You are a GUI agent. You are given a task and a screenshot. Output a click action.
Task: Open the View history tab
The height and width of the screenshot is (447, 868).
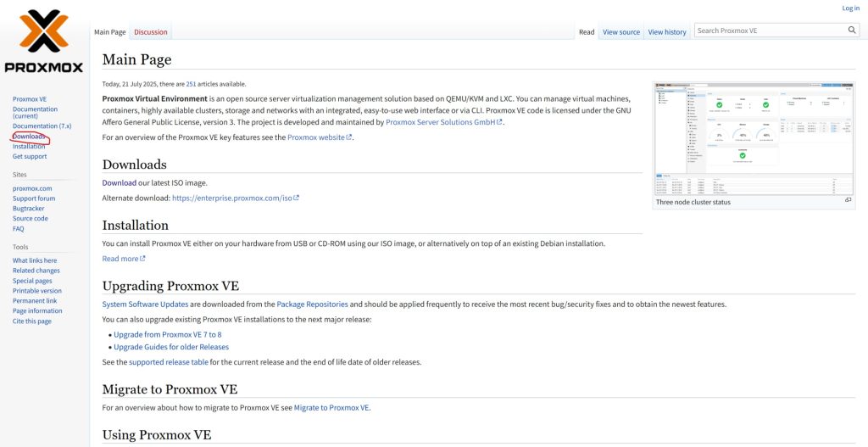[x=667, y=32]
